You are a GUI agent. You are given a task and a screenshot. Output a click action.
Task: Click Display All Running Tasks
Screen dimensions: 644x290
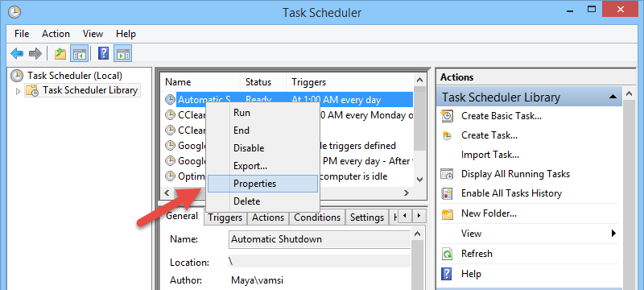click(515, 174)
